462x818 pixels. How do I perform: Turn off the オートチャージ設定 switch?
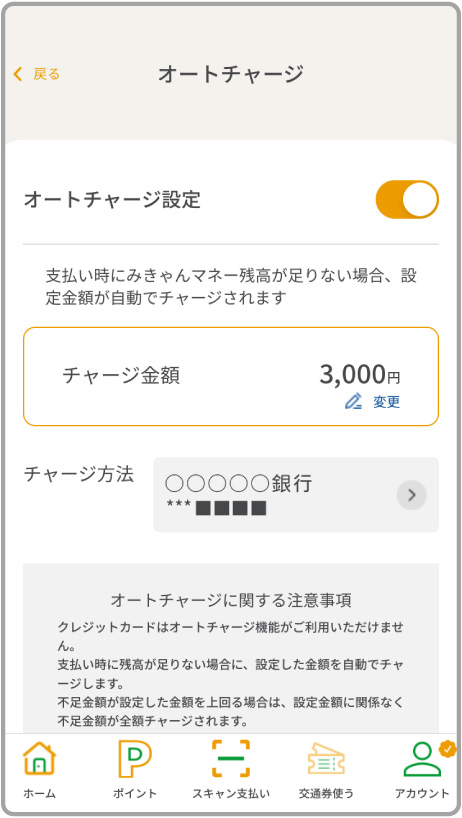[407, 199]
